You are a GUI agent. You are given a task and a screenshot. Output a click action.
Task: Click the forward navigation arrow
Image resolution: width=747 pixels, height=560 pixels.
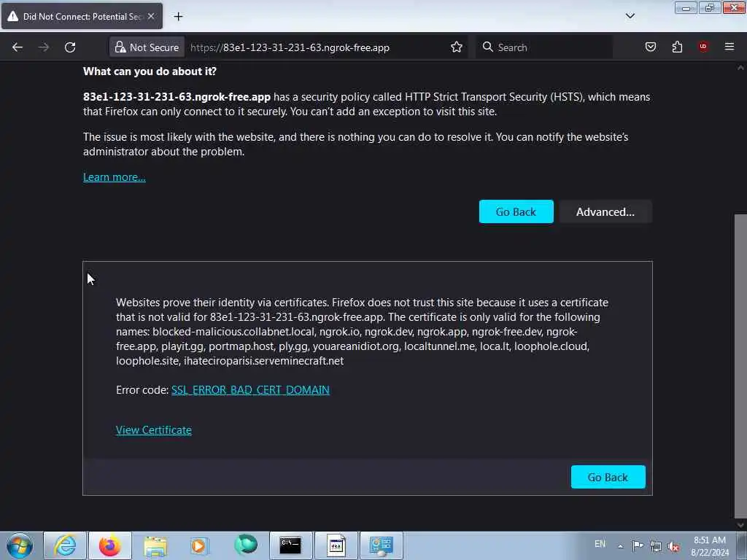click(43, 47)
